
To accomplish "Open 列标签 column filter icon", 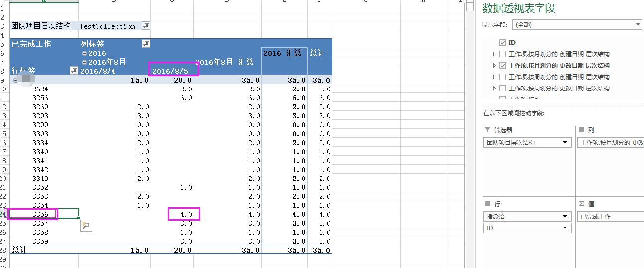I will click(146, 44).
